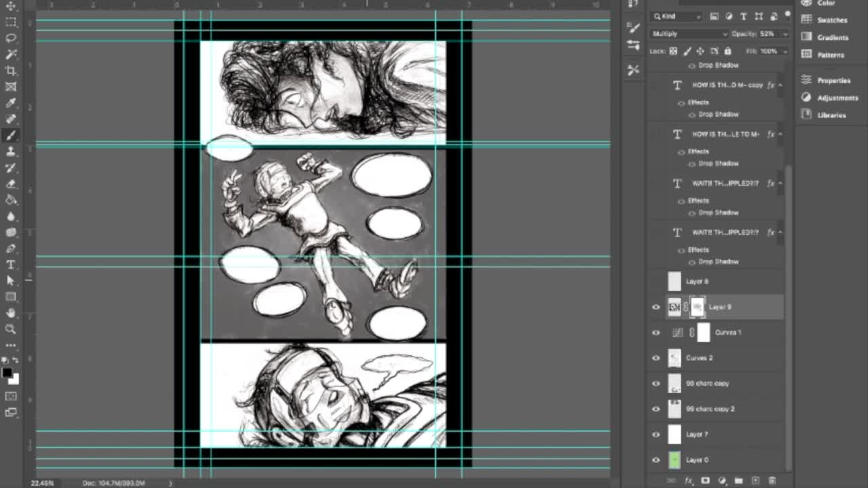868x488 pixels.
Task: Lock all layer attributes
Action: pyautogui.click(x=728, y=51)
